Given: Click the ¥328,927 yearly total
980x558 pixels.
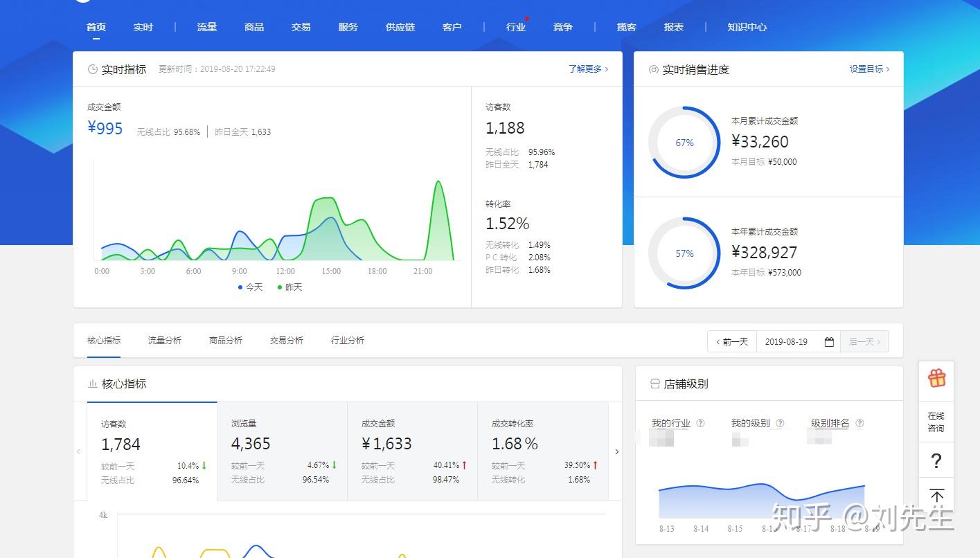Looking at the screenshot, I should 764,253.
